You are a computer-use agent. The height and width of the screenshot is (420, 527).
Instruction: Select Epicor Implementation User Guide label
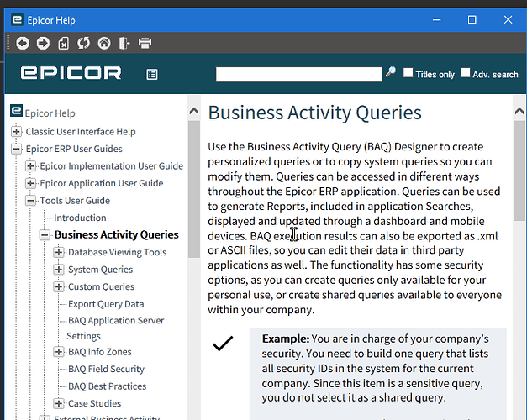pyautogui.click(x=112, y=166)
